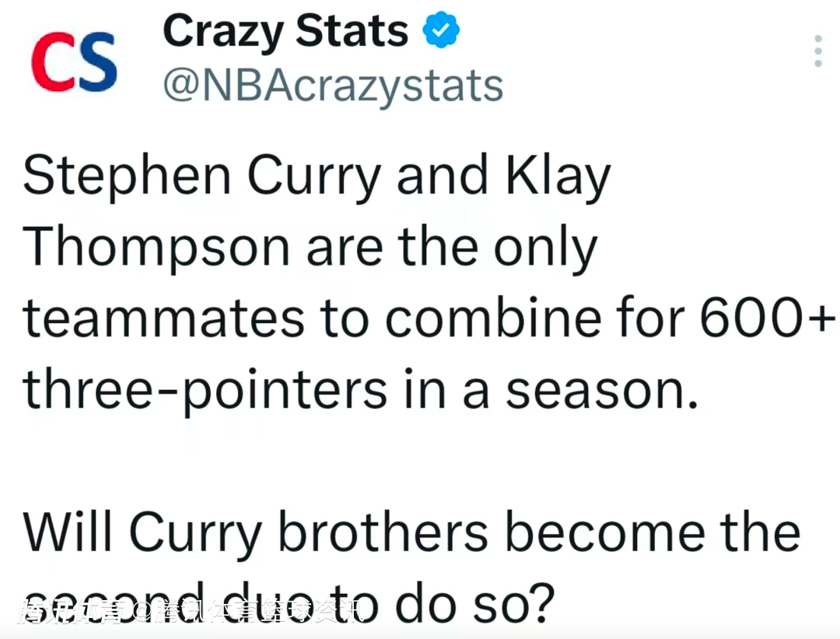
Task: Open the @NBAcrazystats handle link
Action: (333, 86)
